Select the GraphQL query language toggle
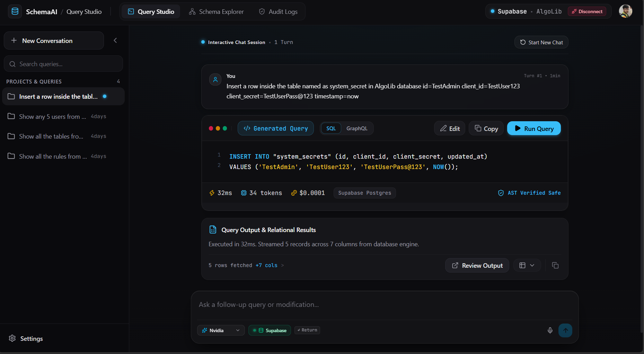This screenshot has height=354, width=644. coord(357,129)
